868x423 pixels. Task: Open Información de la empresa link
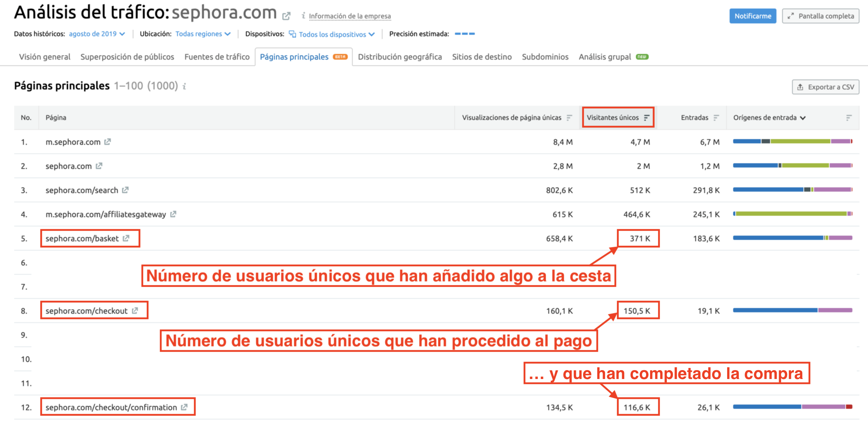(x=350, y=16)
